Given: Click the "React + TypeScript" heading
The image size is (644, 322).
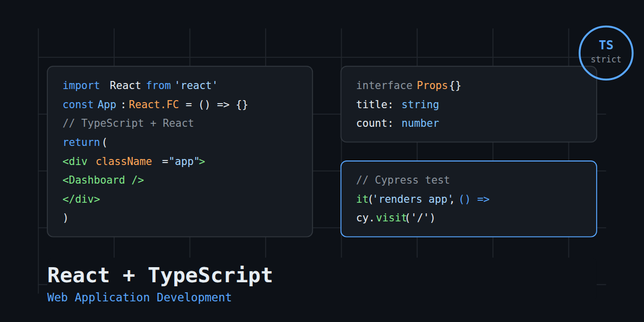Looking at the screenshot, I should point(160,275).
